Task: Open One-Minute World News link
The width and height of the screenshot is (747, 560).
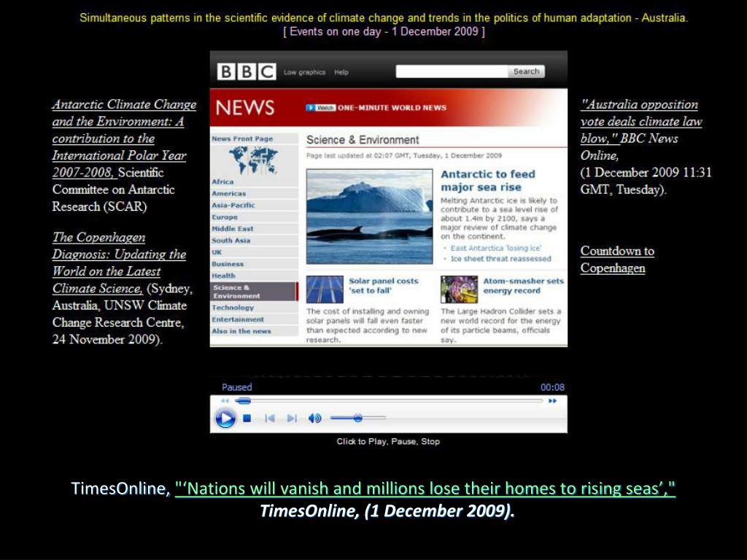Action: (x=392, y=108)
